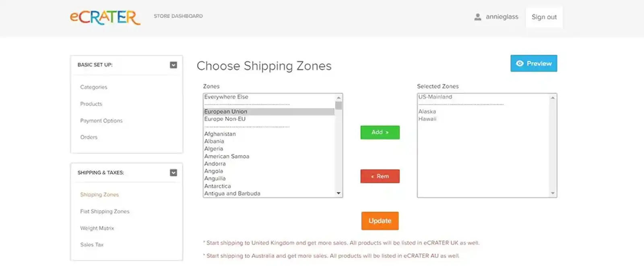
Task: Click the eCRATER logo
Action: pyautogui.click(x=105, y=17)
